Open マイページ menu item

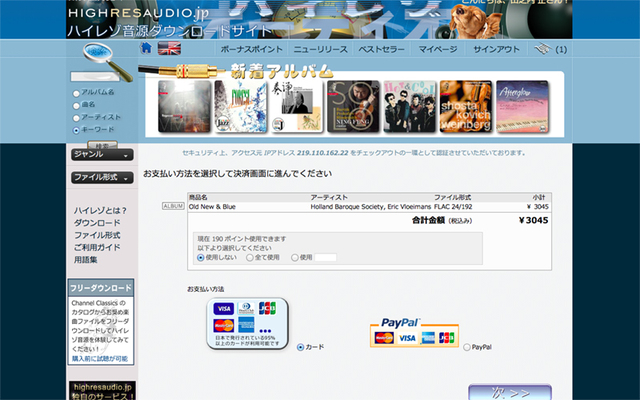tap(438, 49)
